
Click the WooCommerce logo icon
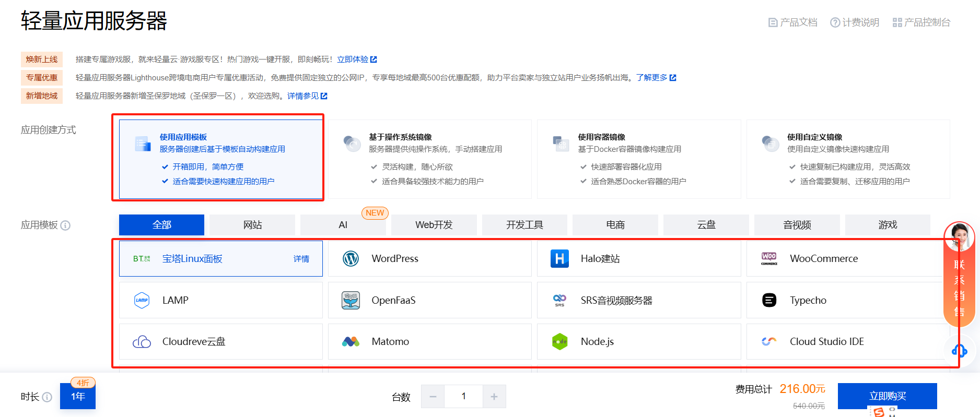tap(769, 258)
